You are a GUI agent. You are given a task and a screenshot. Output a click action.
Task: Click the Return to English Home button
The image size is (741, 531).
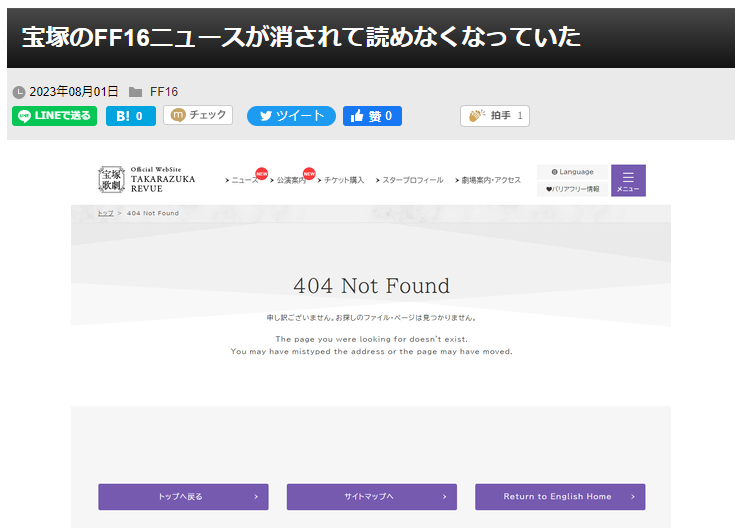[x=559, y=497]
